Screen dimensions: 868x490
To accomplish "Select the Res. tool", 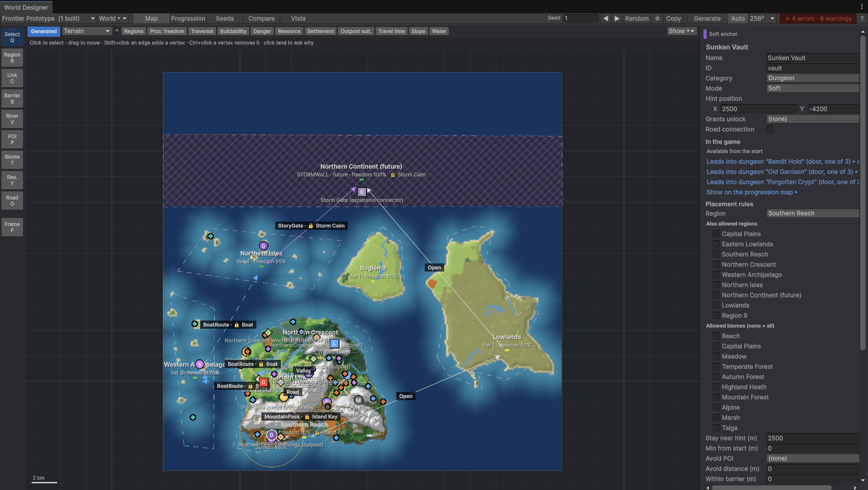I will 12,180.
